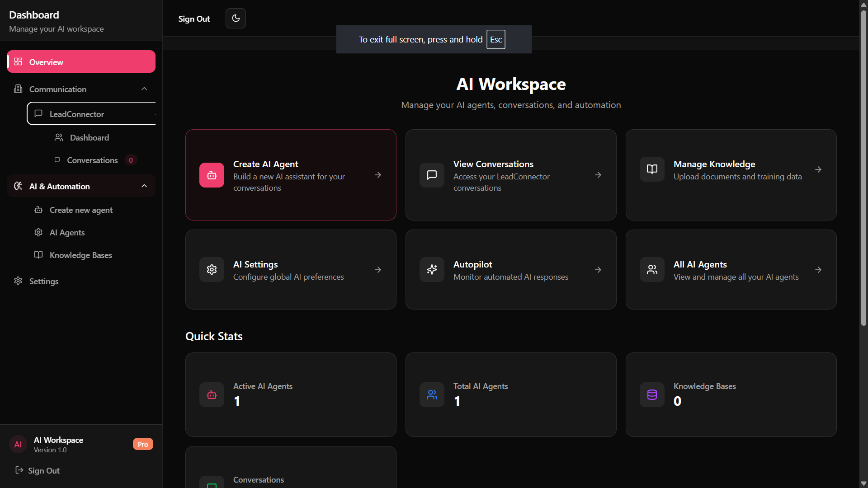Click the arrow on the Create AI Agent card
The image size is (868, 488).
378,175
